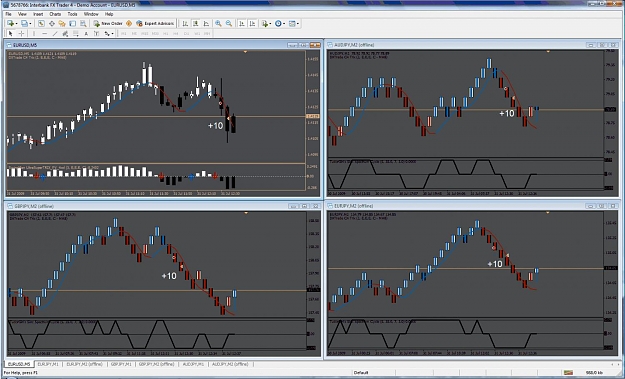Launch MetaEditor from the toolbar
Image resolution: width=625 pixels, height=379 pixels.
coord(129,24)
